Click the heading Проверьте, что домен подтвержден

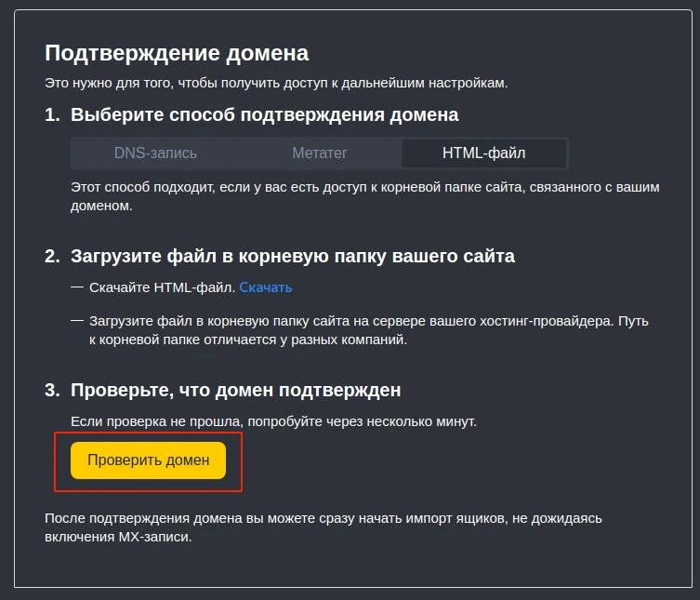236,390
